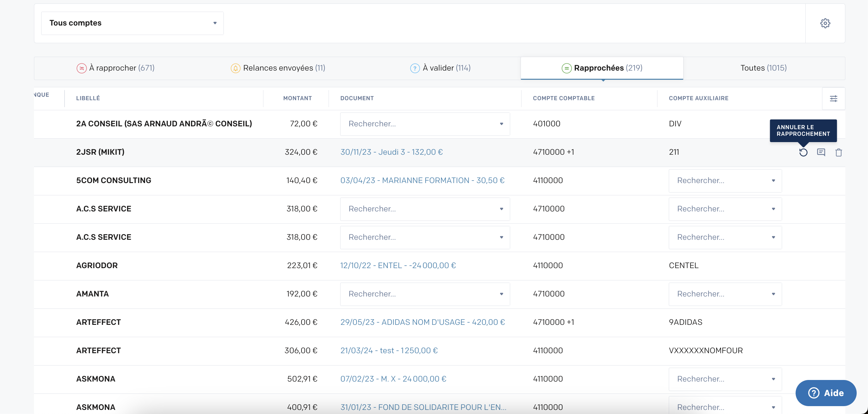Viewport: 868px width, 414px height.
Task: Click the red À rapprocher status icon
Action: pos(82,68)
